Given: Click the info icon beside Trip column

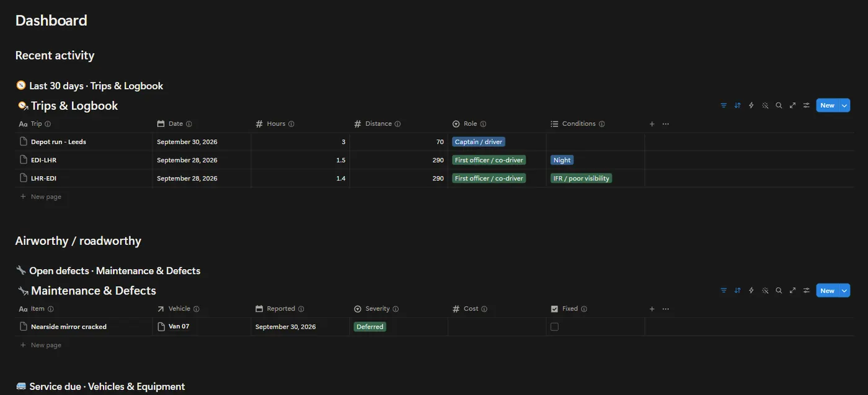Looking at the screenshot, I should click(x=48, y=124).
